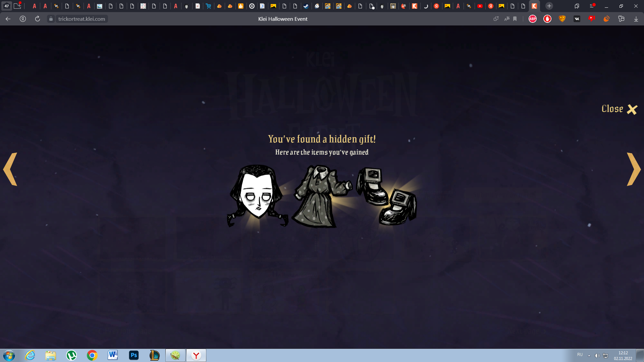Go to previous page with left arrow
644x362 pixels.
(x=10, y=169)
